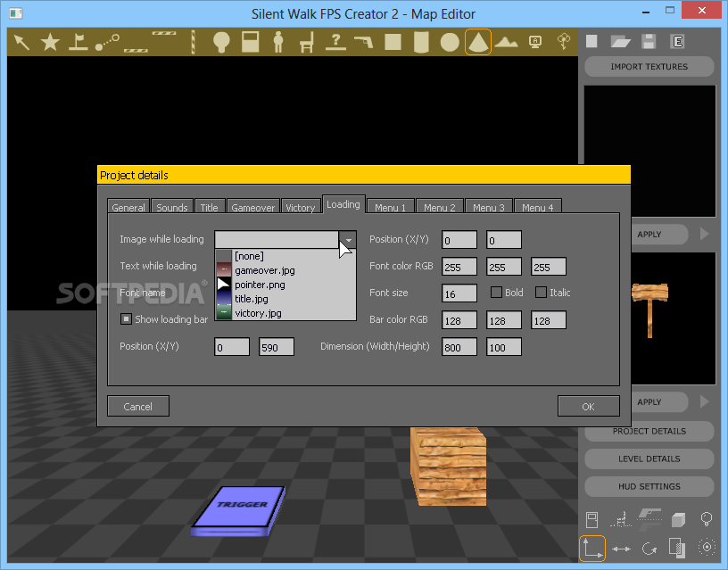Screen dimensions: 728x570
Task: Choose victory.jpg from the list
Action: [x=285, y=313]
